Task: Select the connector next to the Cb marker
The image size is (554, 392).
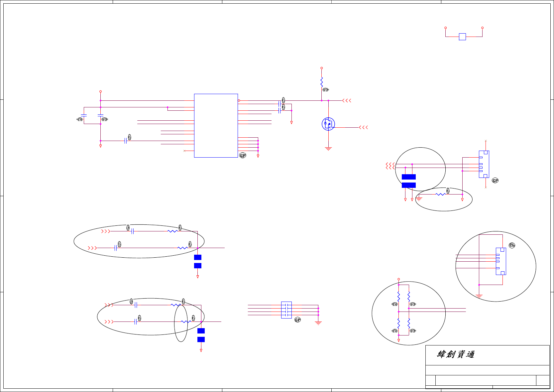Action: pos(501,261)
